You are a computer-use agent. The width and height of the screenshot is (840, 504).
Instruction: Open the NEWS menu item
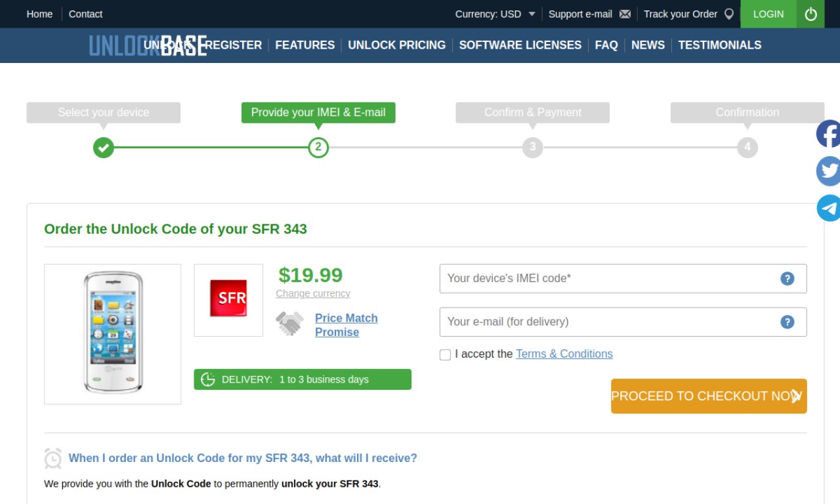(x=648, y=45)
